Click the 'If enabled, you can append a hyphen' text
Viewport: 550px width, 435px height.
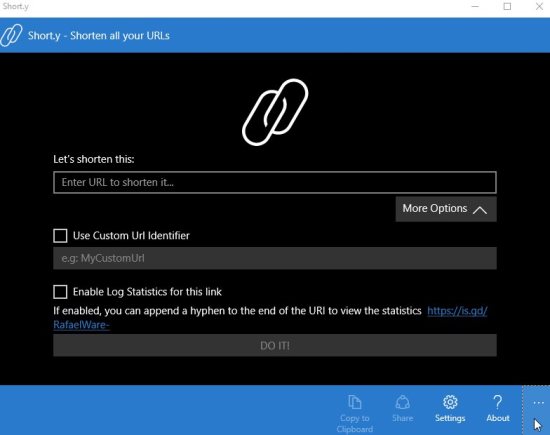tap(237, 311)
